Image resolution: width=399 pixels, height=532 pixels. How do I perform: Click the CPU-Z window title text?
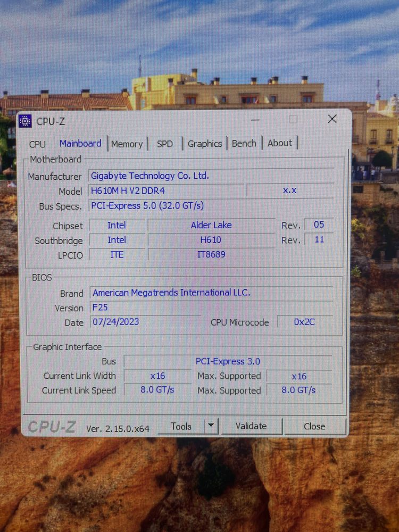click(51, 121)
